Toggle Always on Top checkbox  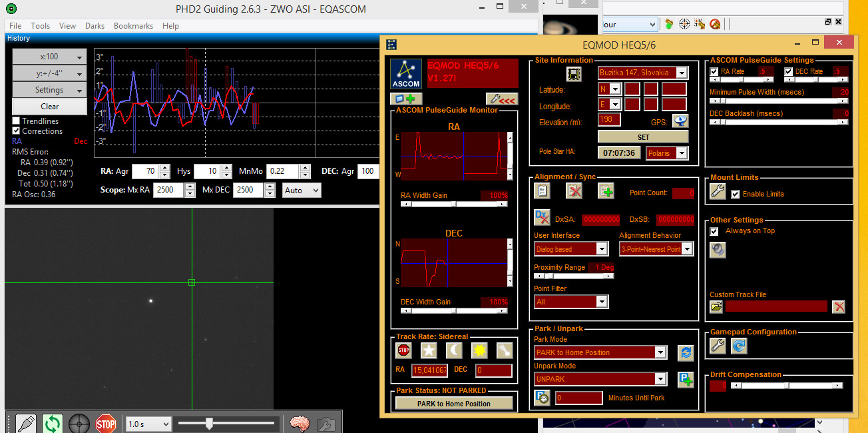(714, 231)
